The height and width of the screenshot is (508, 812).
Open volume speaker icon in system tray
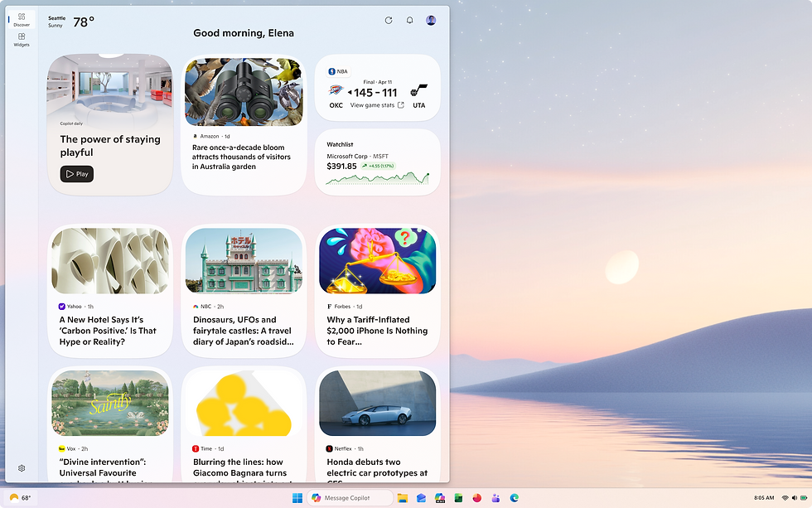[x=795, y=498]
